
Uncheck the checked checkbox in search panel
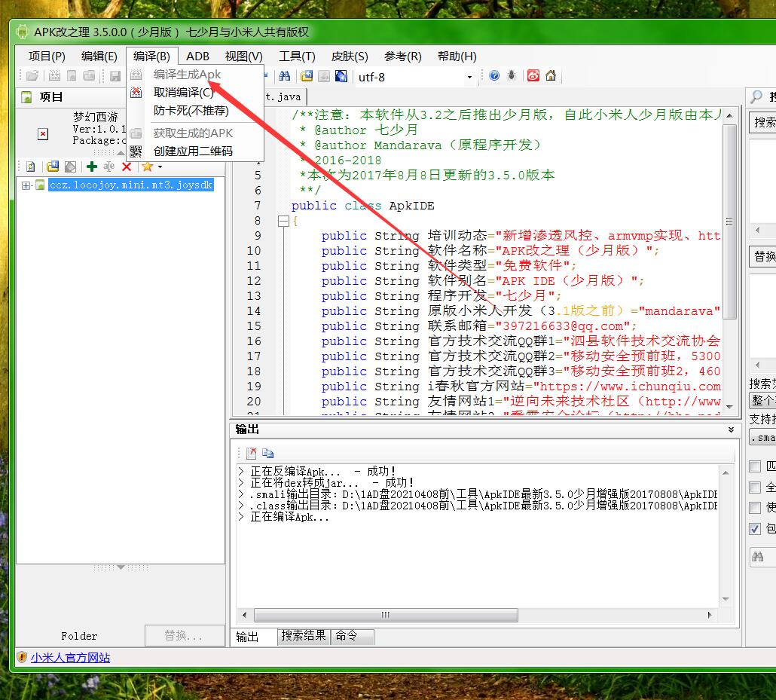pyautogui.click(x=755, y=529)
